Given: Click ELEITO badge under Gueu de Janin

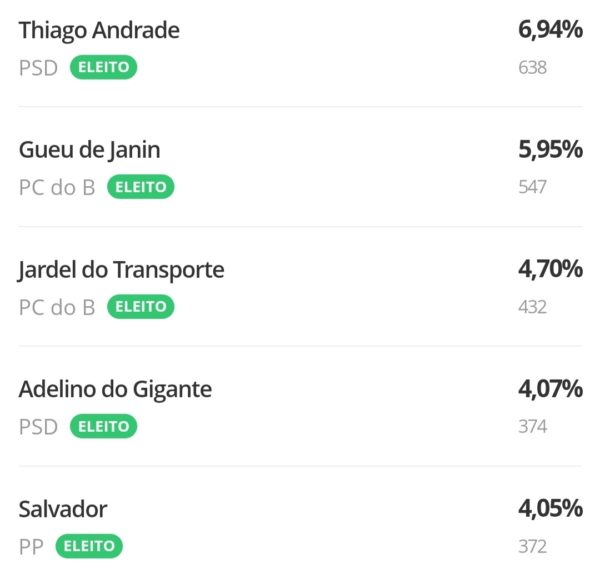Looking at the screenshot, I should (x=140, y=187).
